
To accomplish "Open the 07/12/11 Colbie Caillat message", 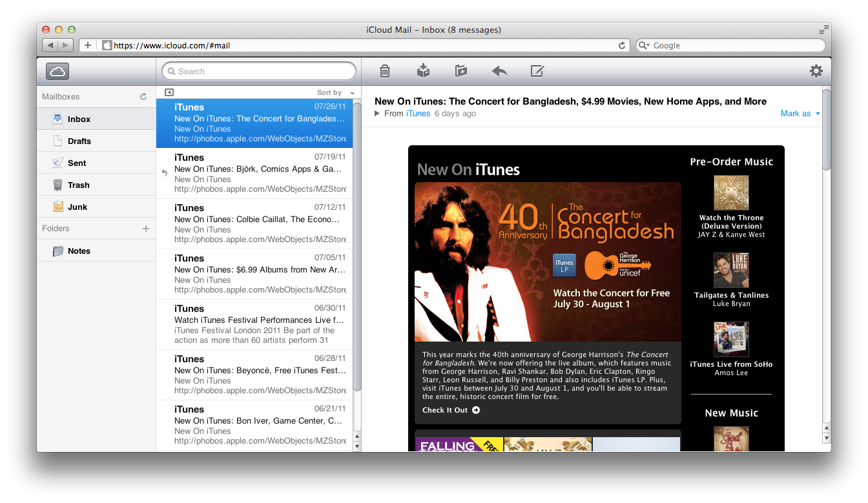I will (254, 224).
